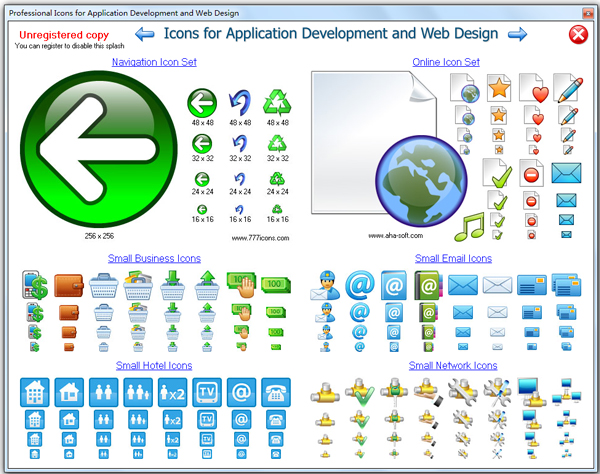Click the large web page with globe image

click(x=388, y=149)
